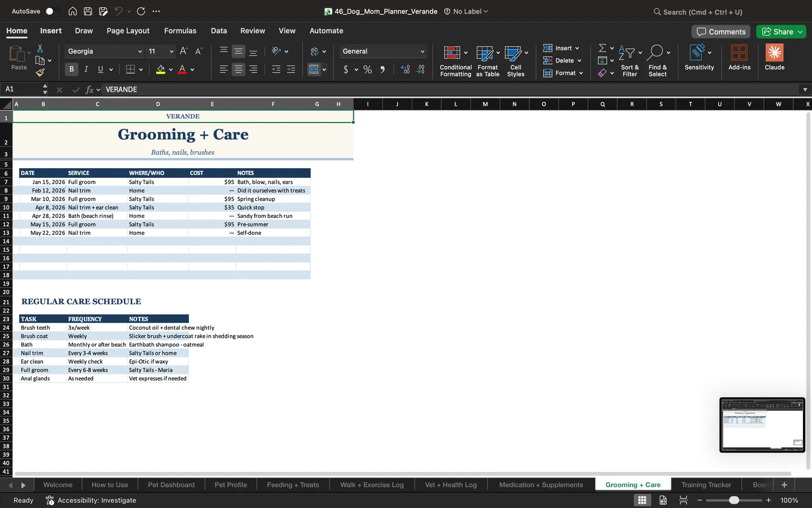The height and width of the screenshot is (508, 812).
Task: Align text to middle vertically
Action: pyautogui.click(x=238, y=51)
